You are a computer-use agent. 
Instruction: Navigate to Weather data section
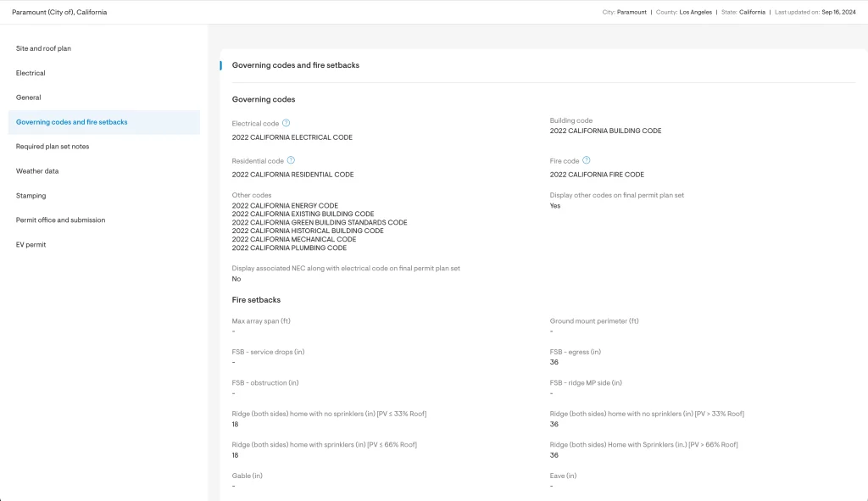[37, 171]
